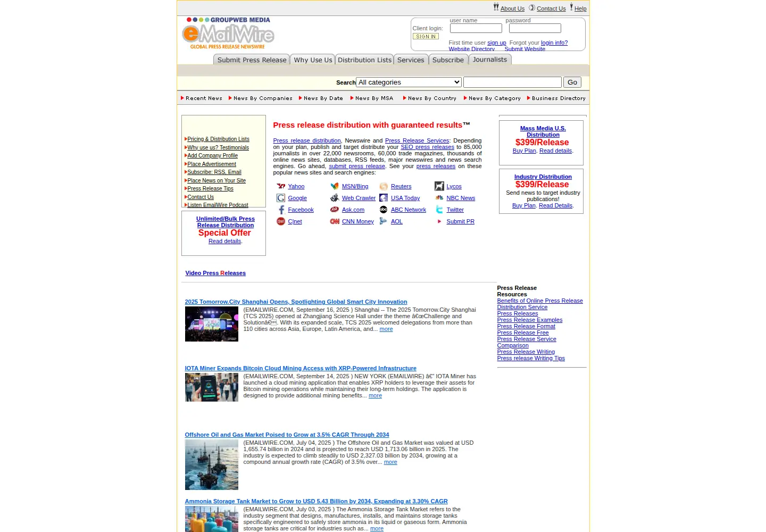This screenshot has height=532, width=766.
Task: Click the NBC News peacock icon
Action: click(439, 198)
